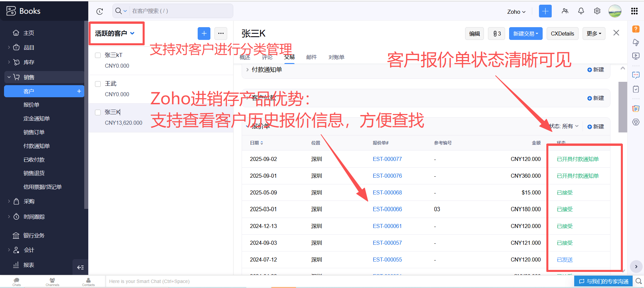Viewport: 644px width, 288px height.
Task: Expand the 新建交易 dropdown button
Action: tap(526, 34)
